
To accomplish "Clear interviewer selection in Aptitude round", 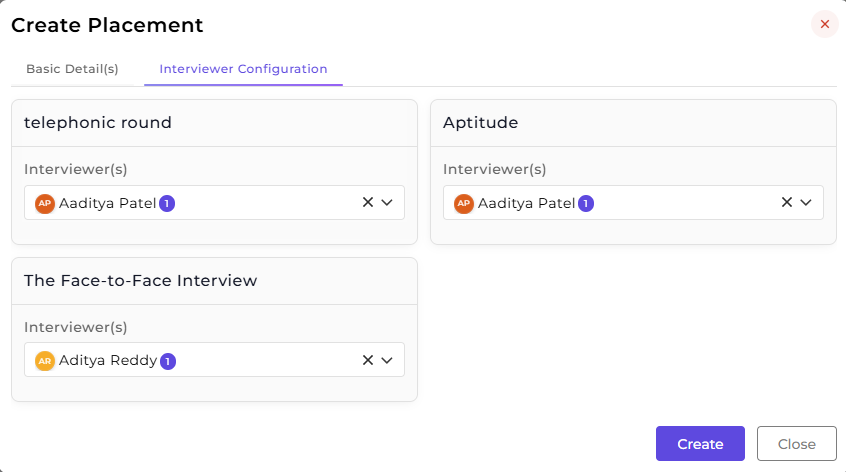I will pyautogui.click(x=787, y=202).
